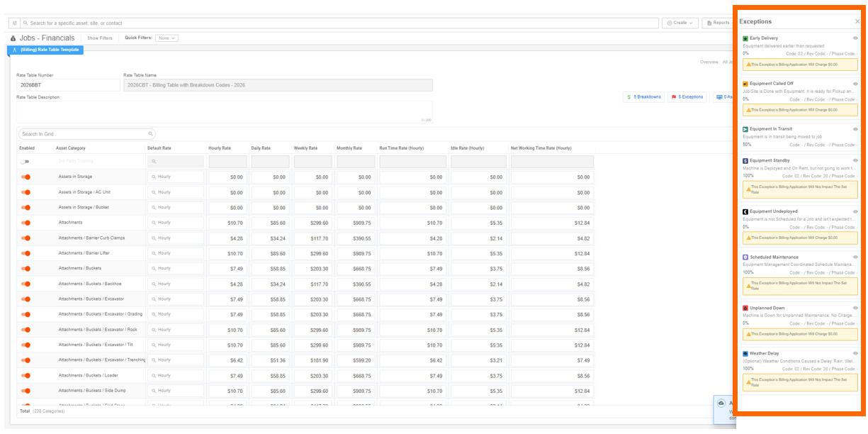Screen dimensions: 868x434
Task: Disable the Attachments / Buckets / Loader toggle
Action: [x=26, y=375]
